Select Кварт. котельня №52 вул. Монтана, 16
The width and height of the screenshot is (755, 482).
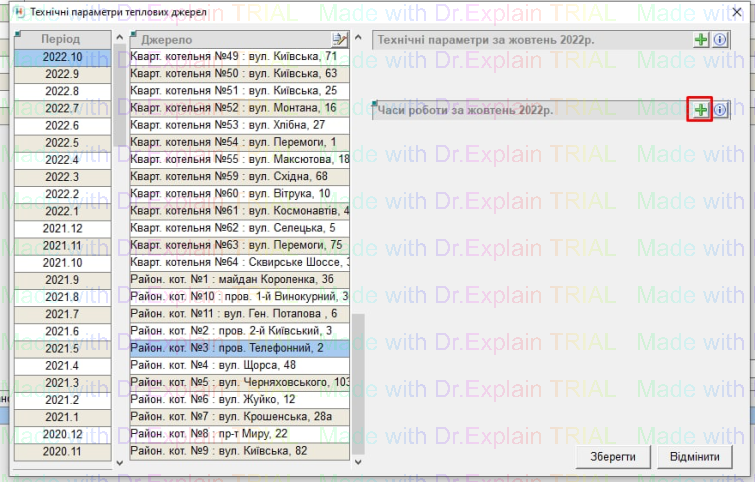pyautogui.click(x=238, y=108)
